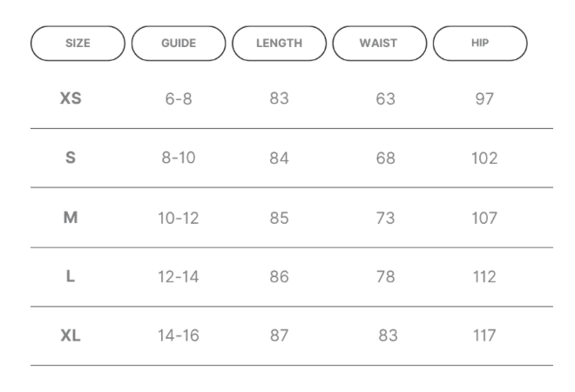The height and width of the screenshot is (392, 575).
Task: Select the XS size row label
Action: [71, 98]
